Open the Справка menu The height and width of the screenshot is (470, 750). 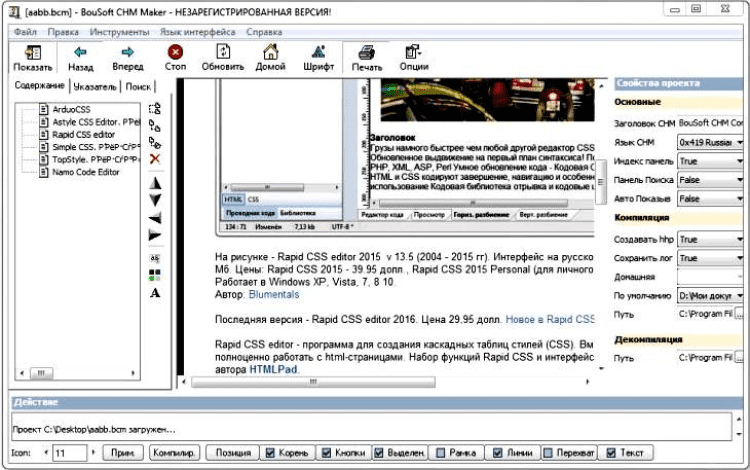pos(264,32)
